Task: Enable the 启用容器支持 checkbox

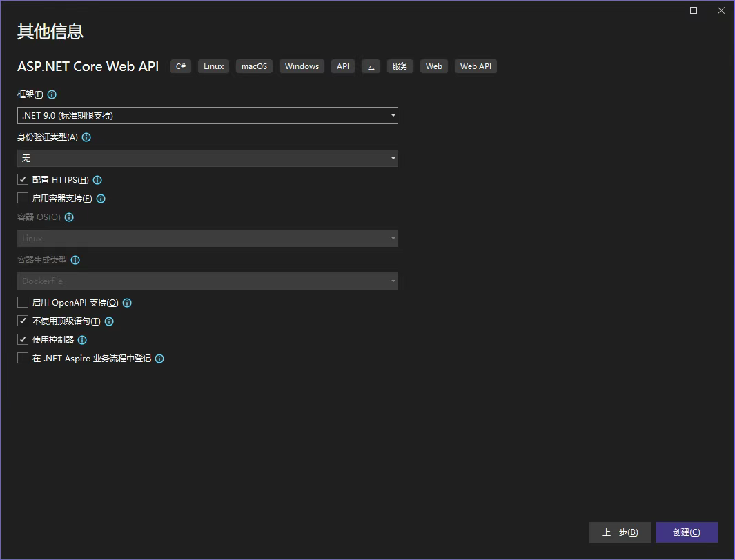Action: pos(23,198)
